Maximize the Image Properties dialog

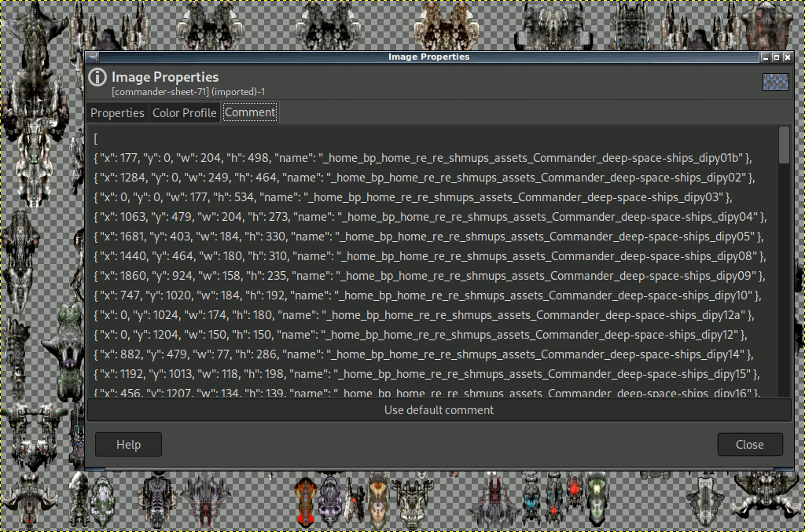pyautogui.click(x=776, y=57)
